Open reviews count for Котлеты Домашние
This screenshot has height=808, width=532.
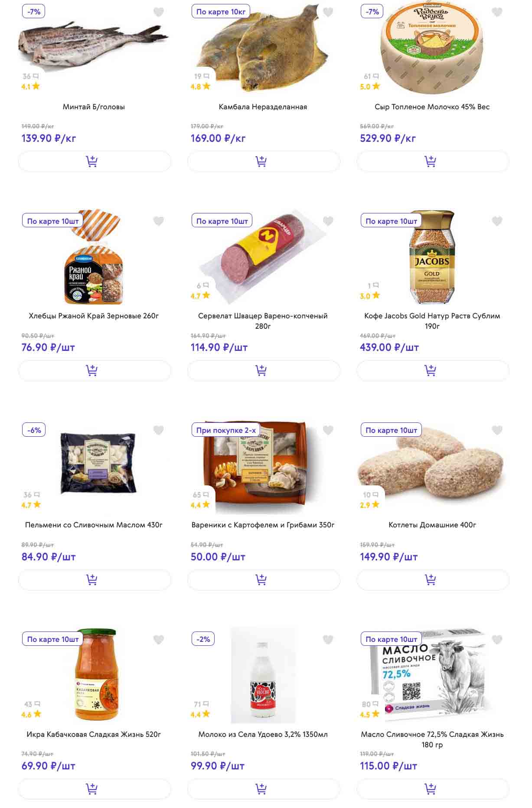371,495
